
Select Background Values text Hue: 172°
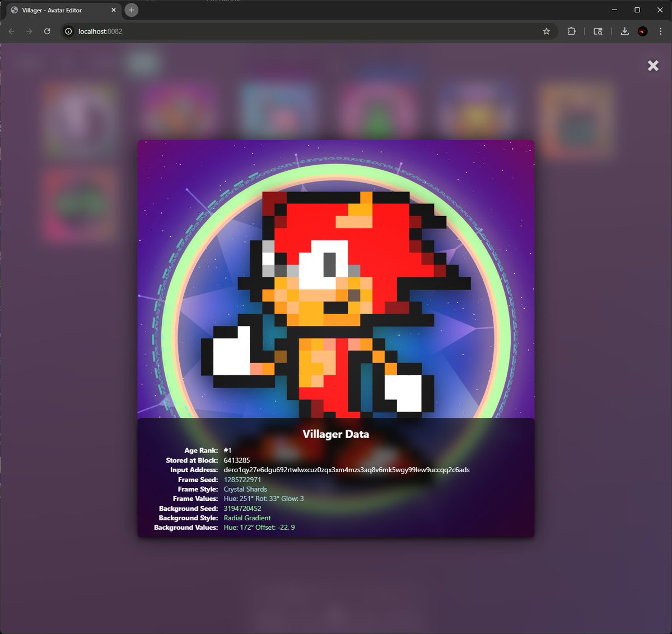click(239, 528)
